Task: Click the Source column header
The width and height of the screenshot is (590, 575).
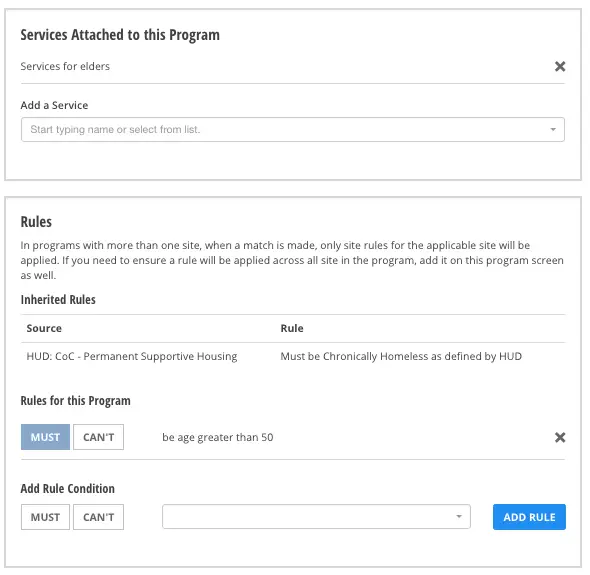Action: 44,328
